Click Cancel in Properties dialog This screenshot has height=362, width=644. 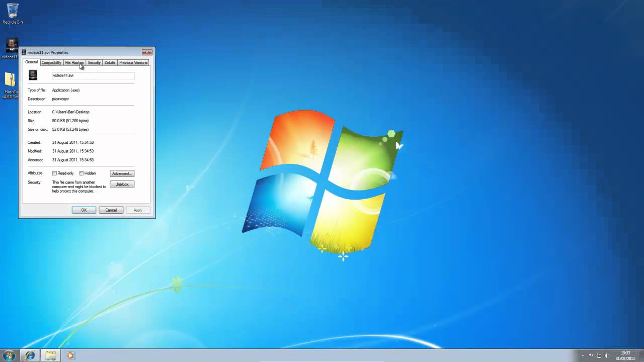coord(111,210)
